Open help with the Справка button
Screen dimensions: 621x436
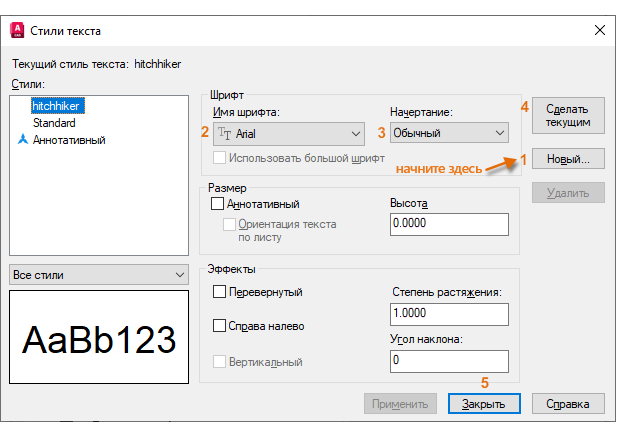pos(568,404)
